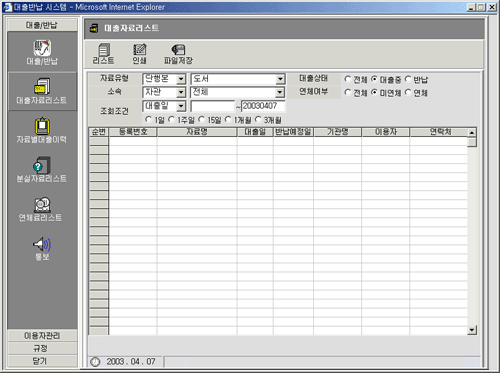Screen dimensions: 500x373
Task: Choose the 3개월 period option
Action: (258, 119)
